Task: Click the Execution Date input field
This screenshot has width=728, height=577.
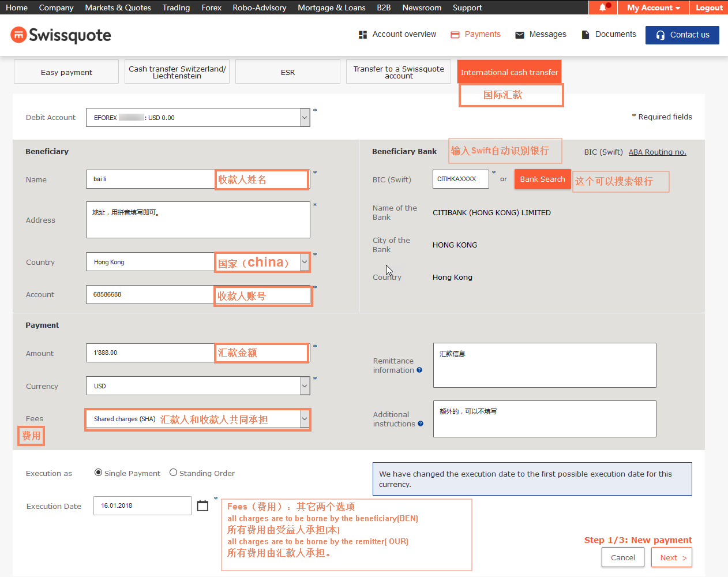Action: point(142,505)
